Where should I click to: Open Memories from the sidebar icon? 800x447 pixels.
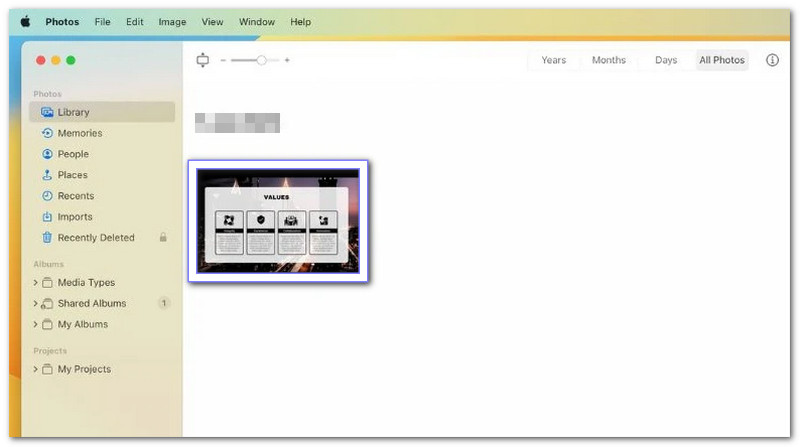pyautogui.click(x=47, y=133)
